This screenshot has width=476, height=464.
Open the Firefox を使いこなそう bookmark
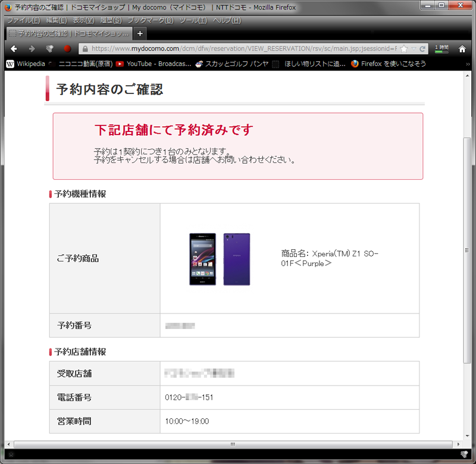coord(389,64)
